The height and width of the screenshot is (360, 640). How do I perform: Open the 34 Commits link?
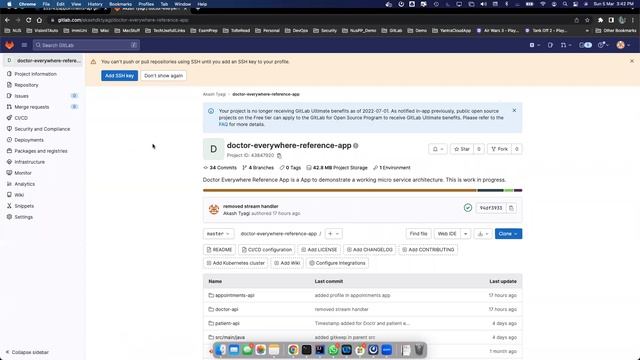click(x=220, y=168)
